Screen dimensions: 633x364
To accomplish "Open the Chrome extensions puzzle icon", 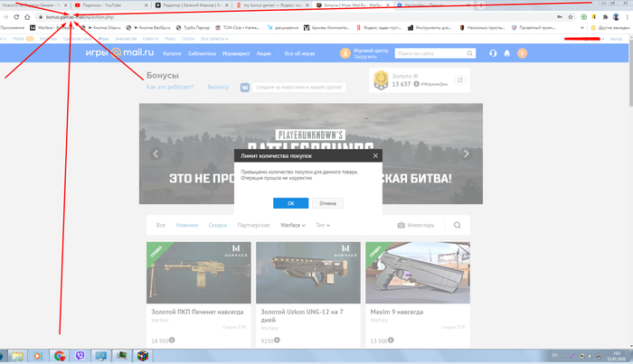I will (x=605, y=17).
